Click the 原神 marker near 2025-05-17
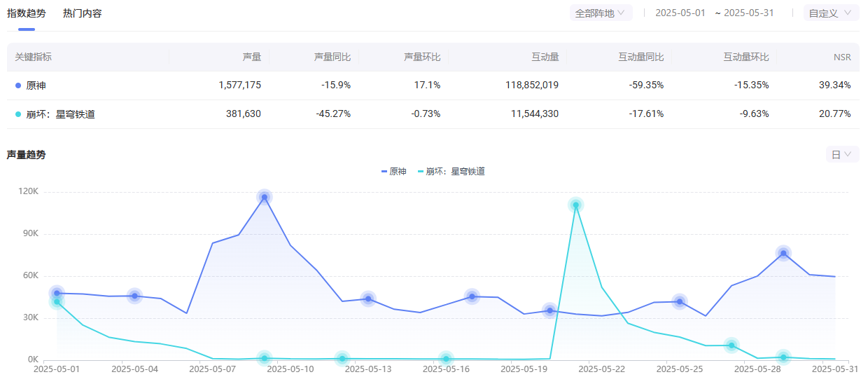Viewport: 868px width, 384px height. 472,296
